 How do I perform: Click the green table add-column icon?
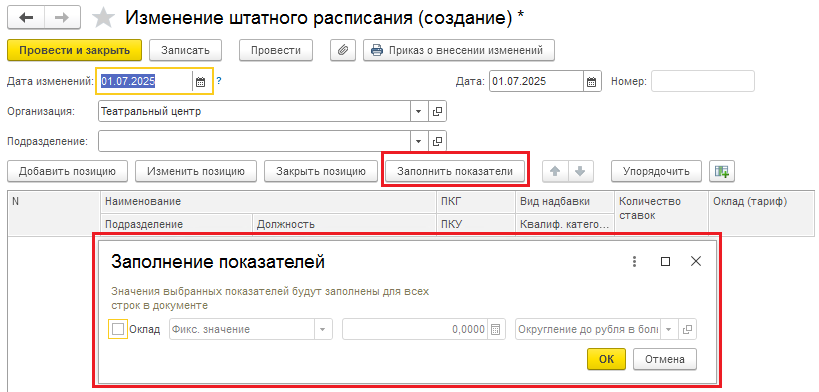722,171
